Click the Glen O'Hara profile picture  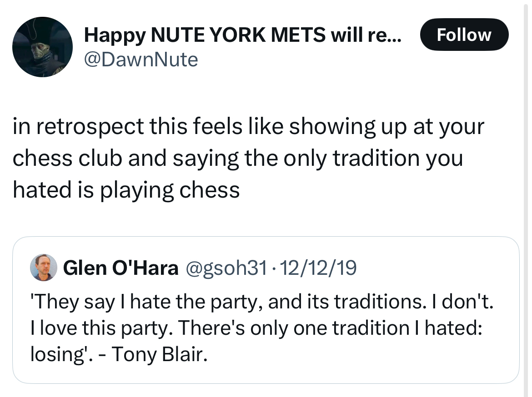pyautogui.click(x=44, y=268)
